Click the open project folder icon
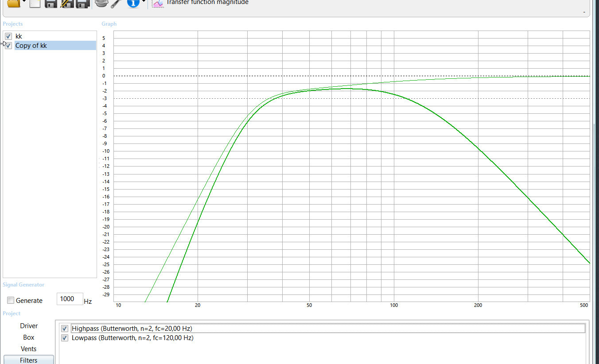Screen dimensions: 599x364 14,3
